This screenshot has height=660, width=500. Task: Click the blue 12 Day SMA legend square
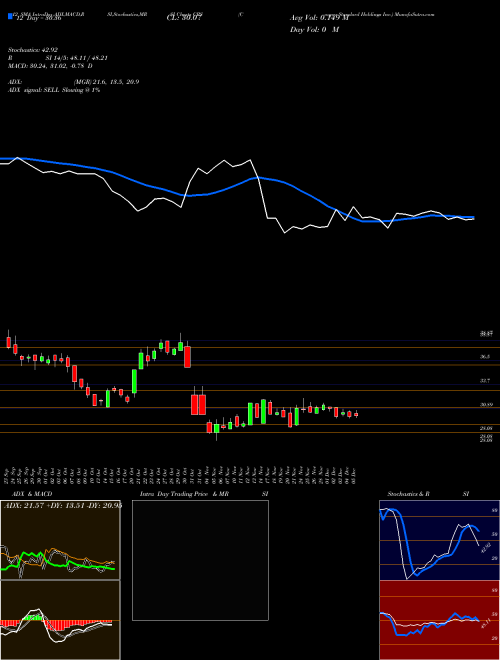[11, 17]
